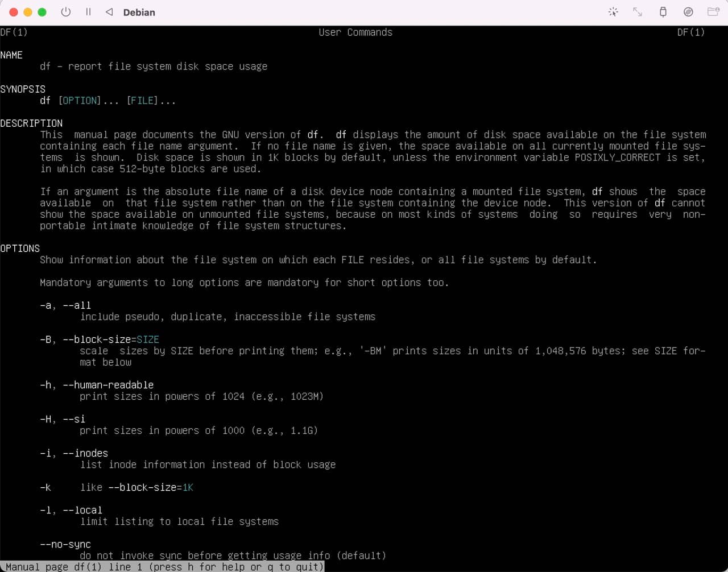Click 'print sizes in powers of 1000' line
Image resolution: width=728 pixels, height=572 pixels.
point(198,430)
